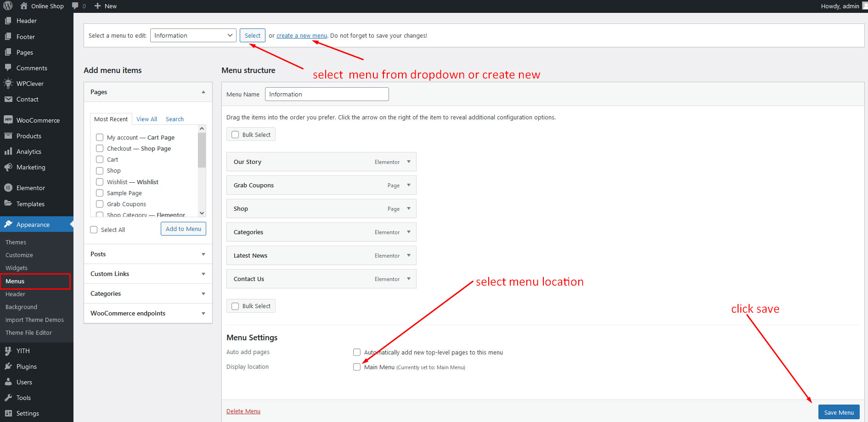This screenshot has height=422, width=868.
Task: Click the WordPress logo icon
Action: click(x=7, y=6)
